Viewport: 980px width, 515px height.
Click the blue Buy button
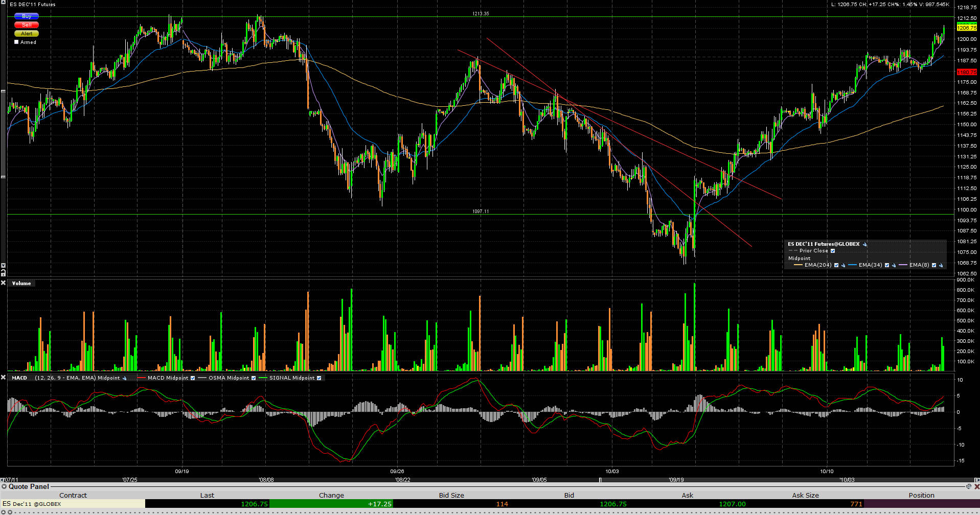[x=27, y=16]
